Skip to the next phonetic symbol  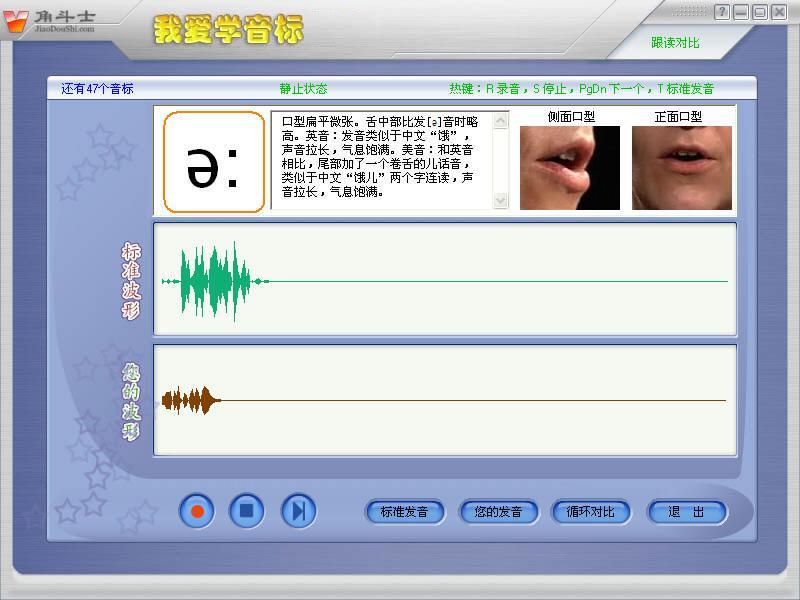click(x=298, y=511)
